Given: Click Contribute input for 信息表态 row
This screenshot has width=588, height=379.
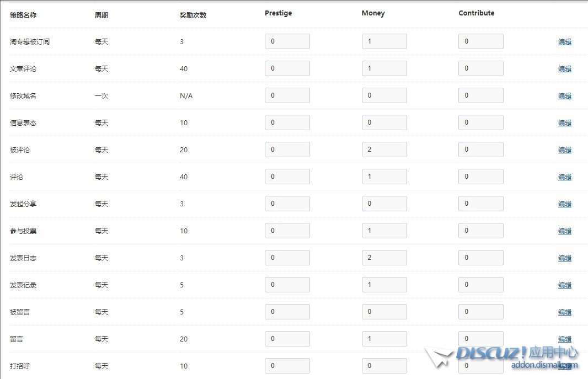Looking at the screenshot, I should pos(480,122).
